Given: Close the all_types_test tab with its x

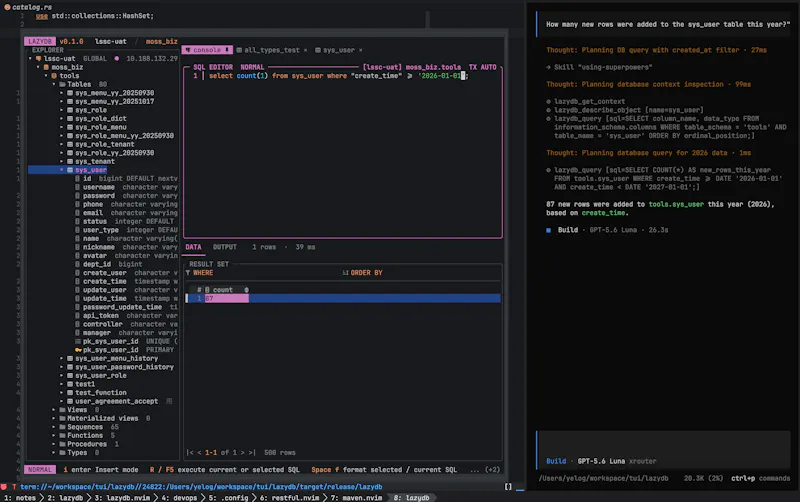Looking at the screenshot, I should tap(306, 50).
